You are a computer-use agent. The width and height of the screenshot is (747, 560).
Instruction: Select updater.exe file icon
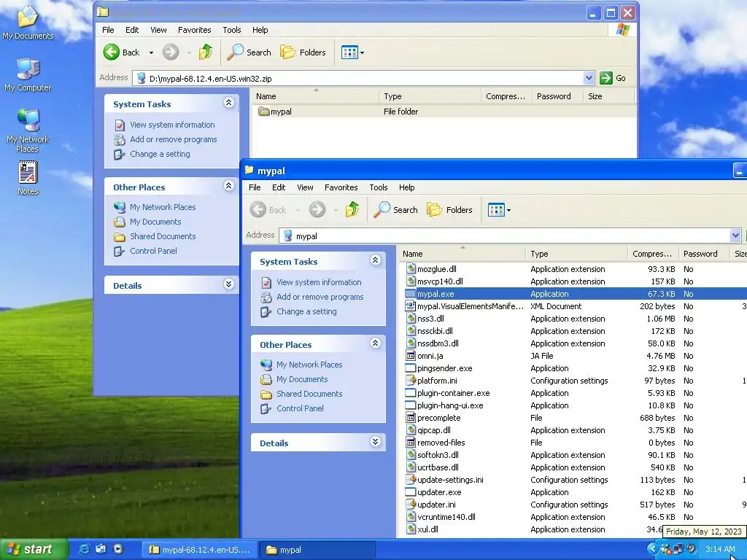click(411, 491)
